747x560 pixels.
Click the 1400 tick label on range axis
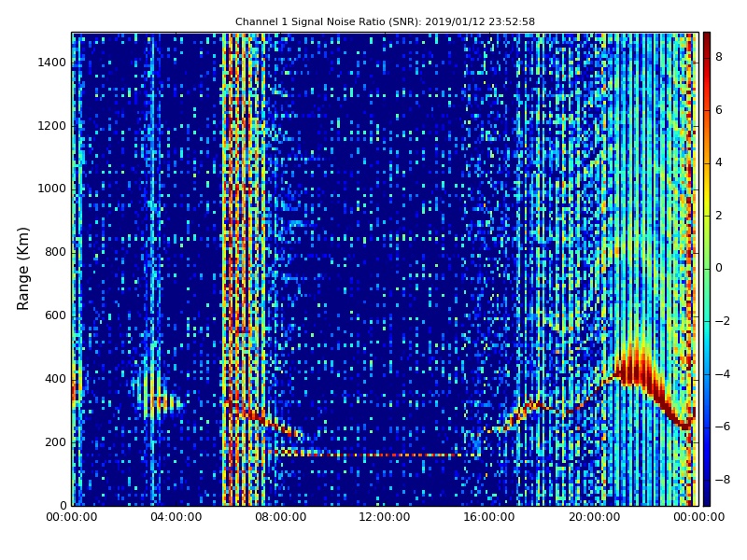pyautogui.click(x=52, y=63)
